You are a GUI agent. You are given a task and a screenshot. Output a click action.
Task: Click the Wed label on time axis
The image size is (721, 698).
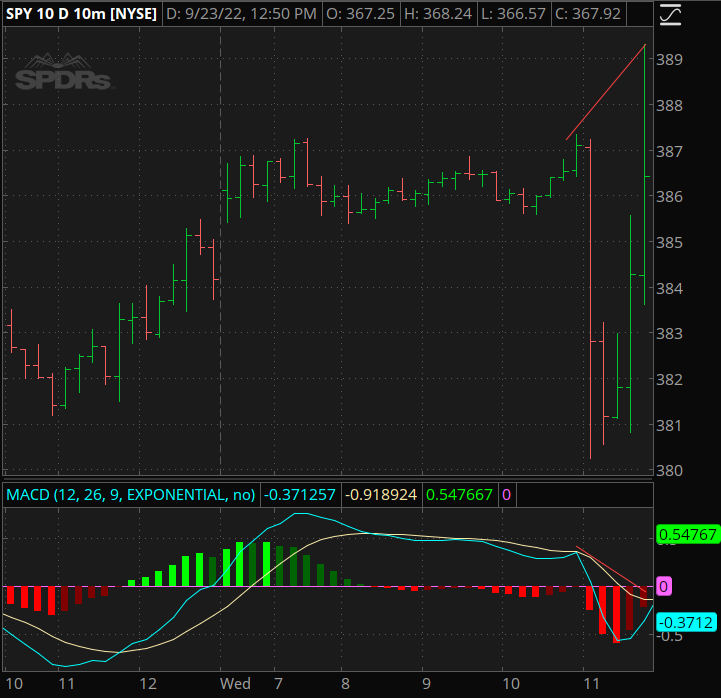coord(235,684)
